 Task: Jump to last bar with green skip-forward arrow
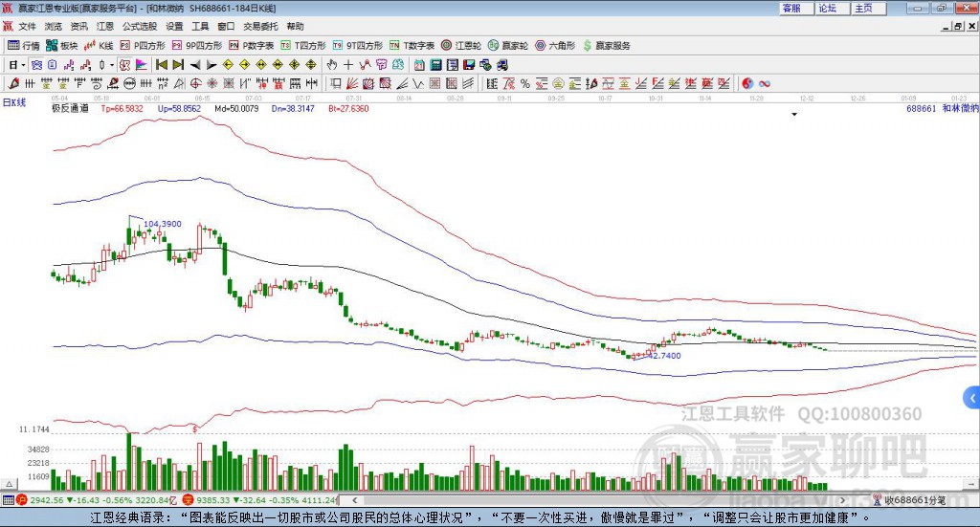[178, 65]
